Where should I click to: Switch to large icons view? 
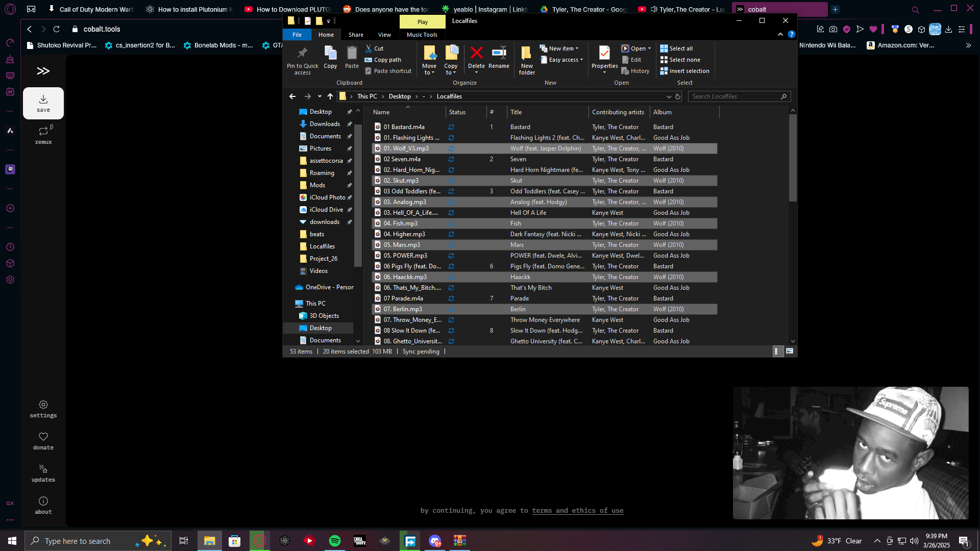[790, 351]
